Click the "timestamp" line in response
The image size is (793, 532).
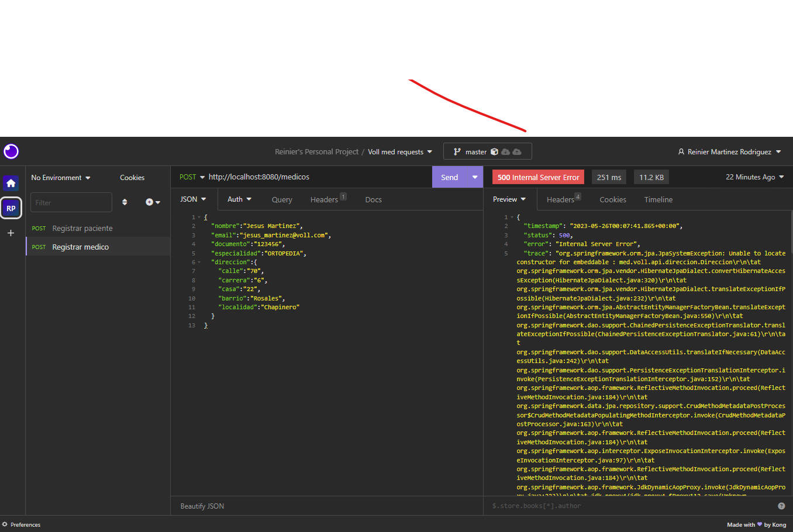[603, 226]
